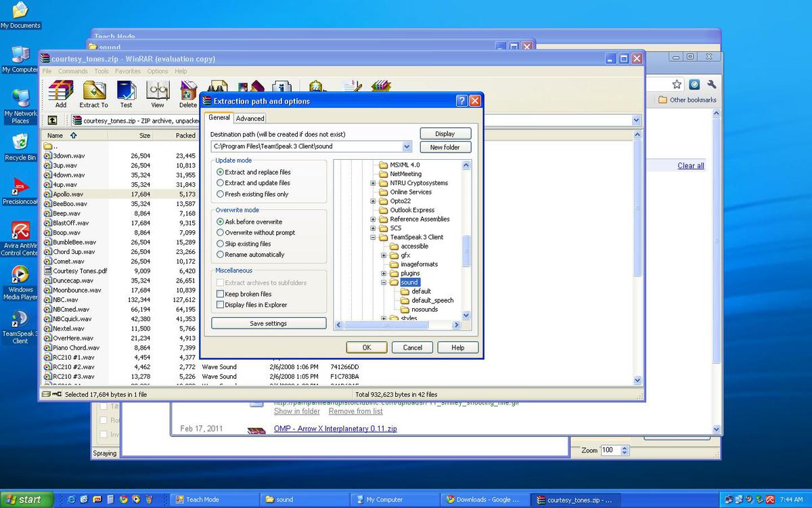Enable the Keep broken files checkbox
Screen dimensions: 812x508
click(x=220, y=294)
